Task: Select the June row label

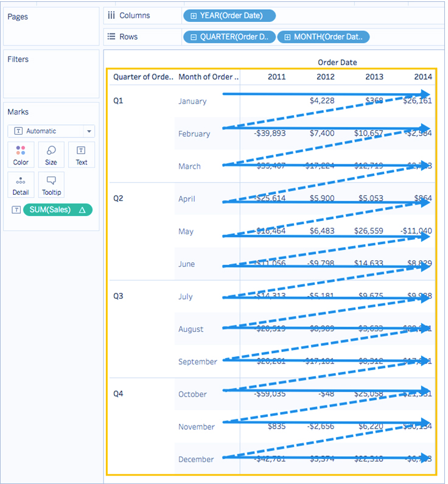Action: 186,264
